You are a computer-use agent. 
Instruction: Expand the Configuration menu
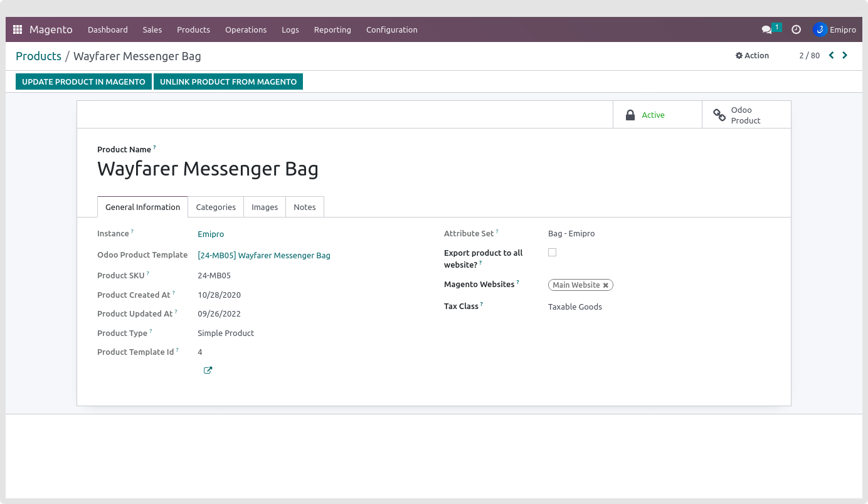[391, 29]
